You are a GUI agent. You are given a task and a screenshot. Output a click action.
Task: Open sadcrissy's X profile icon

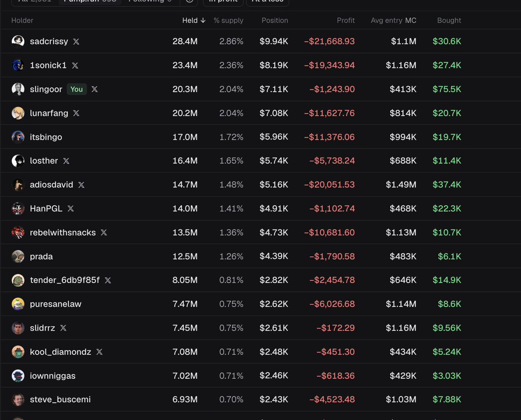[x=76, y=42]
